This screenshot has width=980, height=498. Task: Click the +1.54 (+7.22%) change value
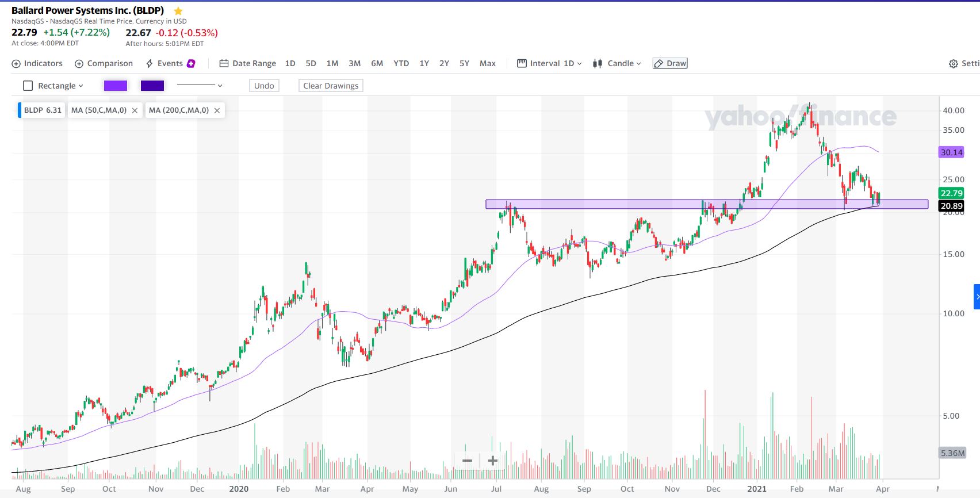tap(76, 32)
